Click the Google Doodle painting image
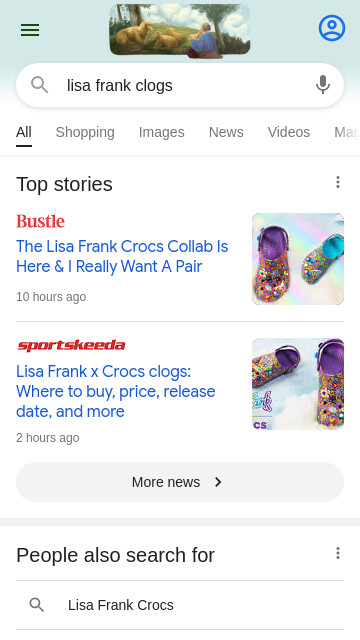This screenshot has height=640, width=360. coord(180,29)
